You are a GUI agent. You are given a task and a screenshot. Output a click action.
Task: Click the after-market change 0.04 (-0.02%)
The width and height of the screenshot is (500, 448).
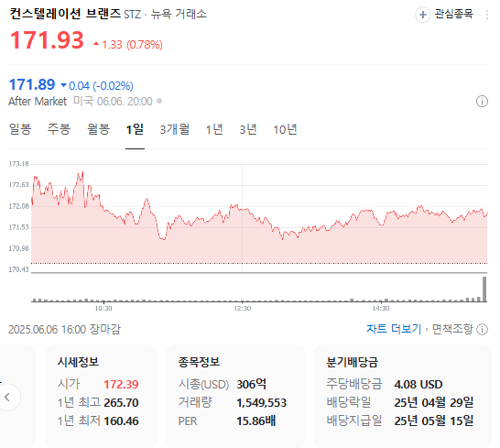(97, 85)
